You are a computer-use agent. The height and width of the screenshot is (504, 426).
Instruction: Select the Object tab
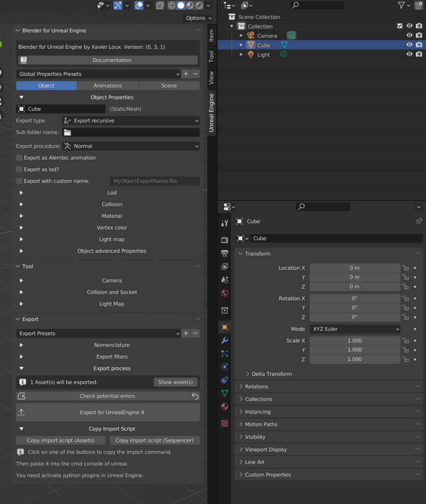click(x=46, y=86)
